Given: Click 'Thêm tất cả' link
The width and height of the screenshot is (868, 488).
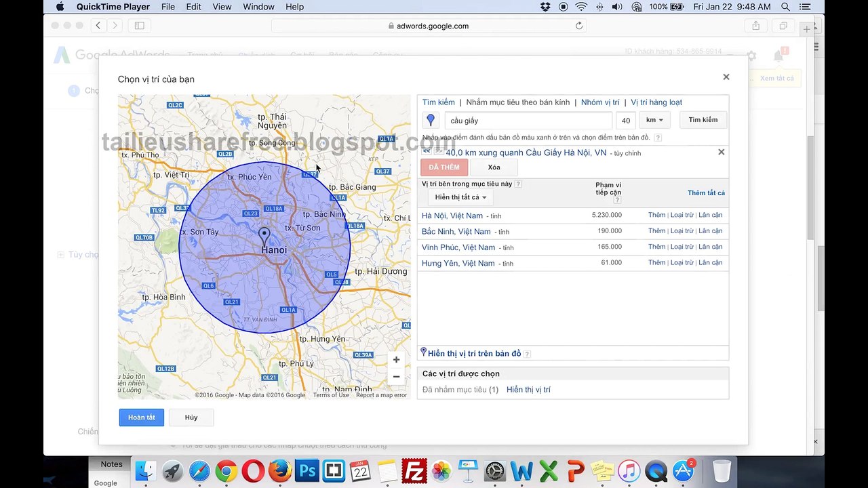Looking at the screenshot, I should (x=706, y=193).
